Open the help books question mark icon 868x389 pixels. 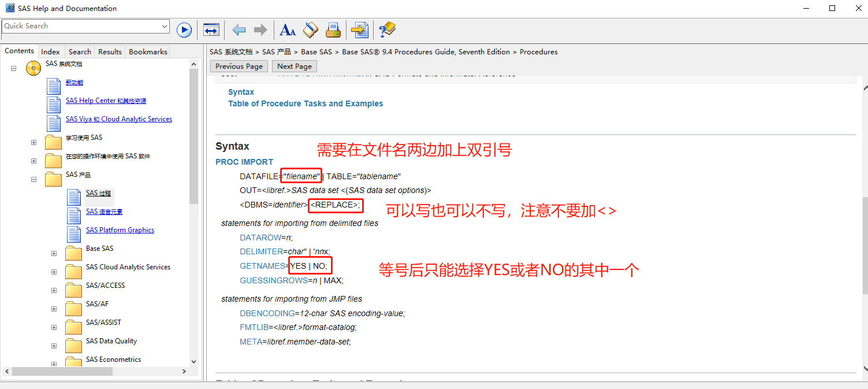(x=387, y=30)
